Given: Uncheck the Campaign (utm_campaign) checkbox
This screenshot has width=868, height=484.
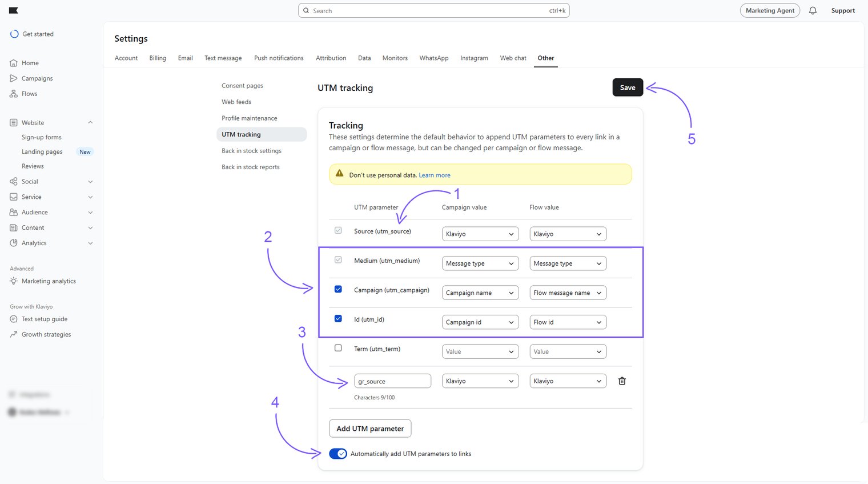Looking at the screenshot, I should point(338,289).
